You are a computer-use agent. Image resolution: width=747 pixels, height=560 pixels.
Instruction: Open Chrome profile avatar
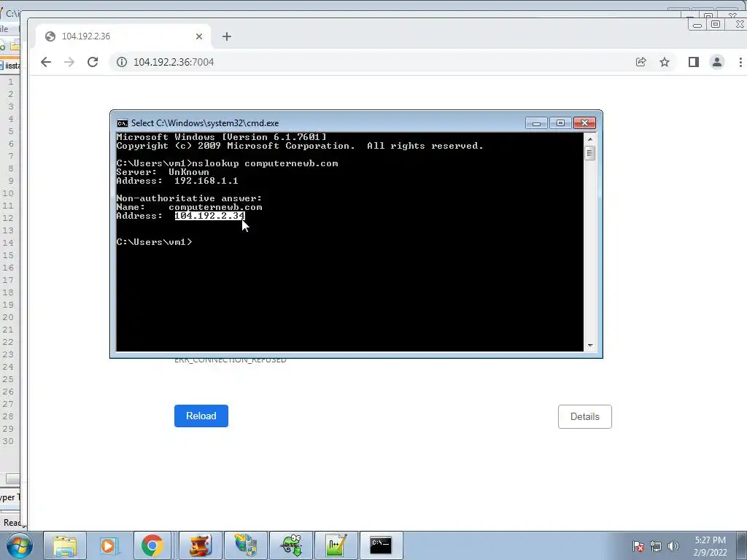(x=717, y=62)
